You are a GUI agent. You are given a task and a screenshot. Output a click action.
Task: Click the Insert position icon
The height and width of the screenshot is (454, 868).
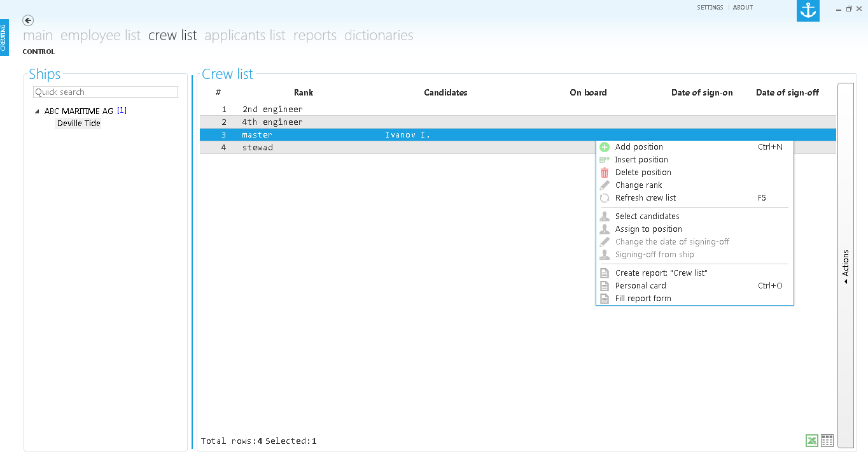[x=605, y=160]
